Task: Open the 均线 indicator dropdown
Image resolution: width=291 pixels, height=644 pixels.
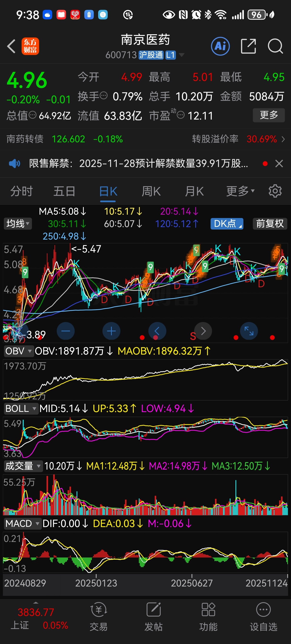Action: click(x=18, y=224)
